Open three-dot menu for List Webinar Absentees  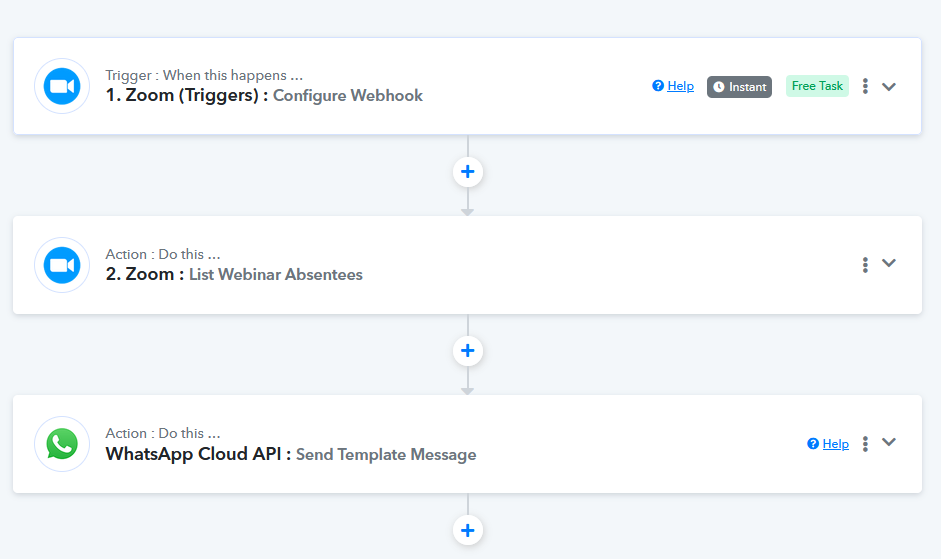865,265
